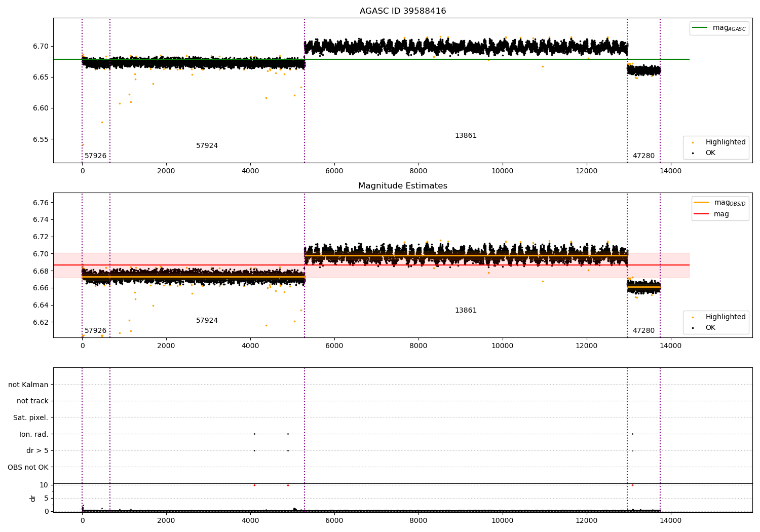Click 'OK' legend entry in the AGASC plot
This screenshot has height=532, width=760.
[x=710, y=153]
